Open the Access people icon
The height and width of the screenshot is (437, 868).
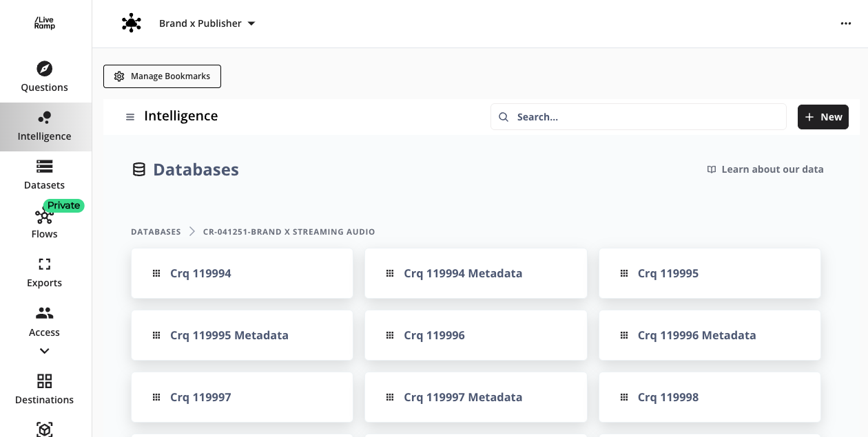(44, 314)
